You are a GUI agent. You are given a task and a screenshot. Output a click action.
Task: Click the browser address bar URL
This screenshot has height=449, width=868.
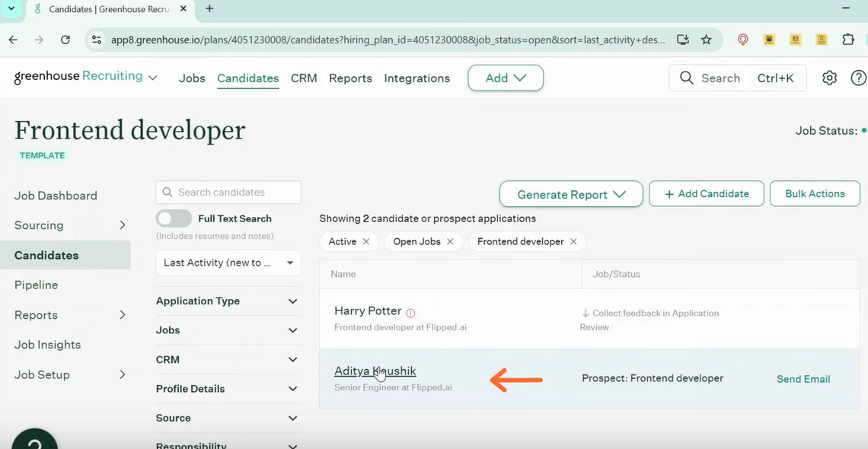(x=388, y=40)
